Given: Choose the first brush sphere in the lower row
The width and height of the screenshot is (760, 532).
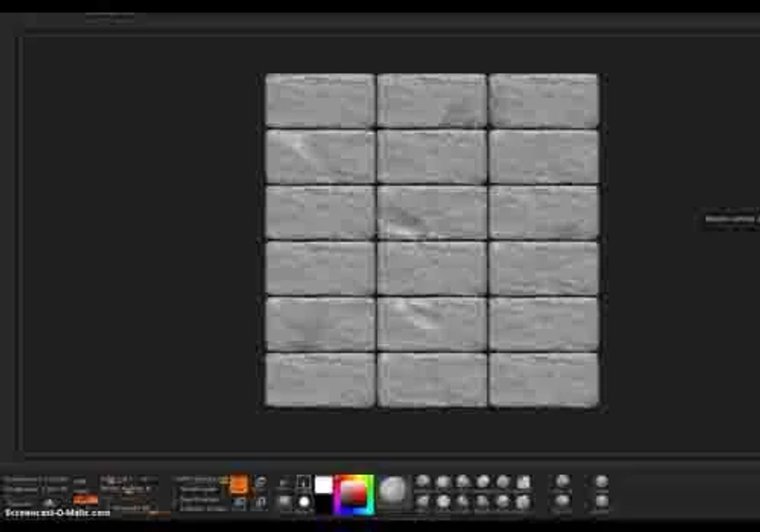Looking at the screenshot, I should click(x=423, y=502).
